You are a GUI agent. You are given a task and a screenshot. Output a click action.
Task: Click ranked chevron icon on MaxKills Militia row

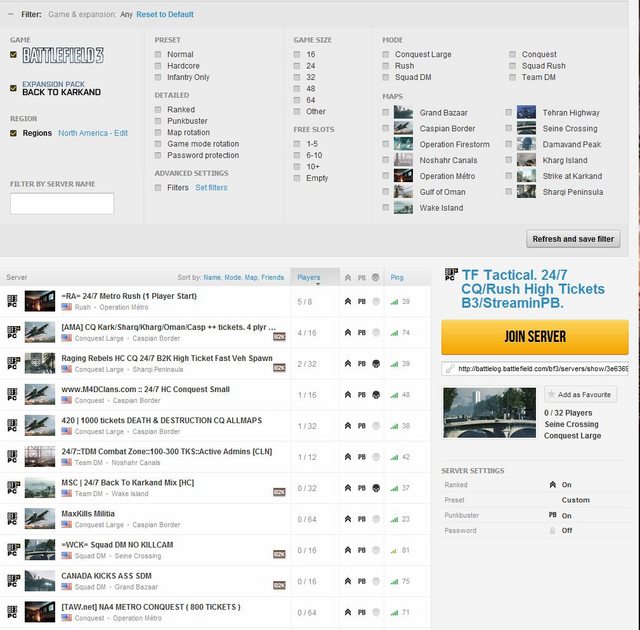tap(348, 519)
